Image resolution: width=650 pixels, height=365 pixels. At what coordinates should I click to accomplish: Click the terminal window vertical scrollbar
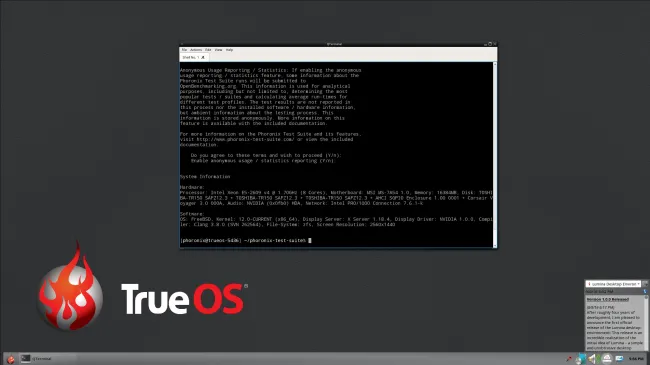click(495, 155)
